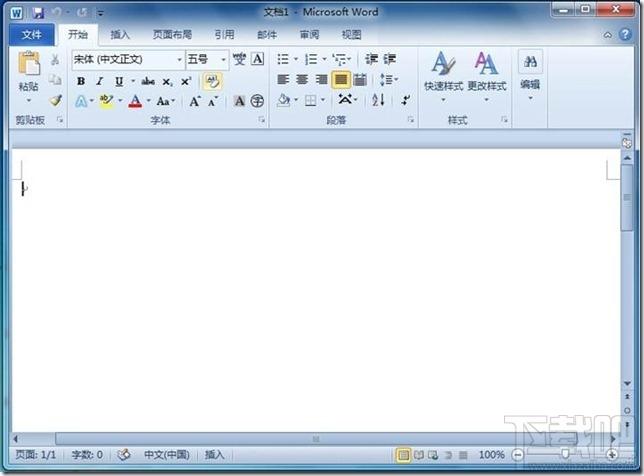Viewport: 644px width, 476px height.
Task: Switch to the 审阅 Review tab
Action: (x=309, y=34)
